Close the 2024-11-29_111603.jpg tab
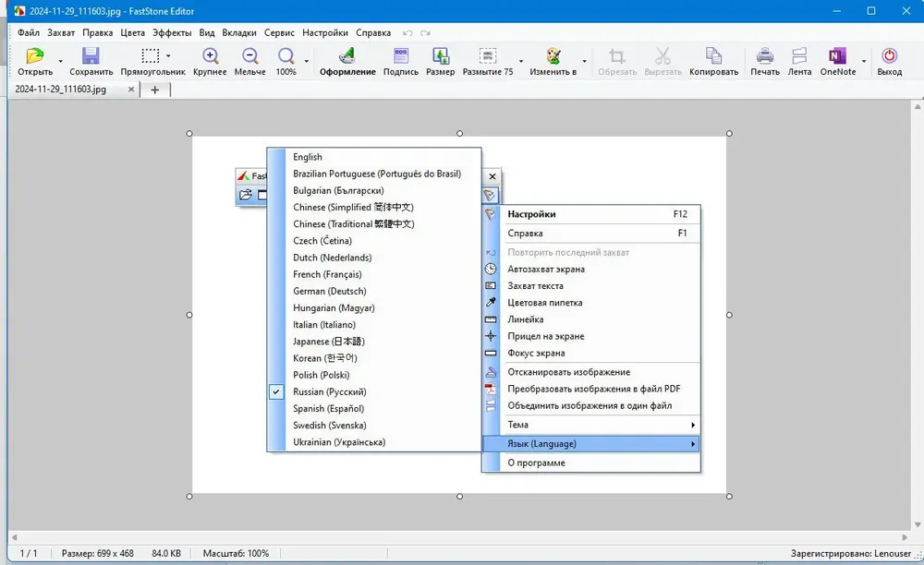Image resolution: width=924 pixels, height=565 pixels. [x=131, y=90]
